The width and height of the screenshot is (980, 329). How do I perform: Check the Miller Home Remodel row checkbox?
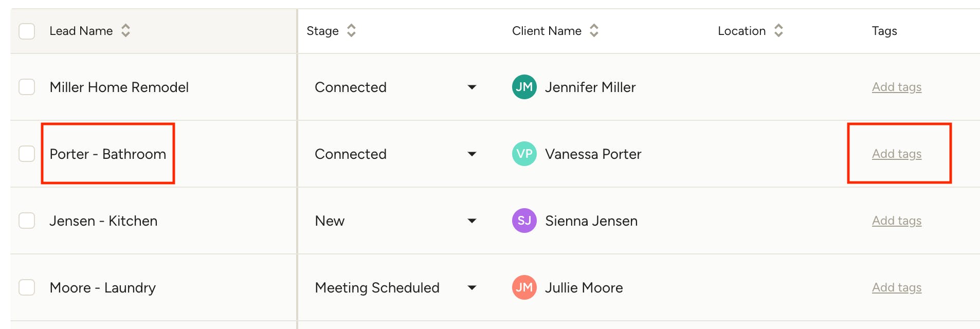click(x=27, y=87)
